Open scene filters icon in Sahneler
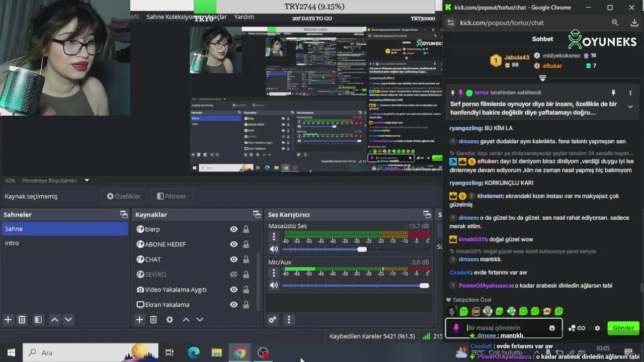 coord(38,319)
